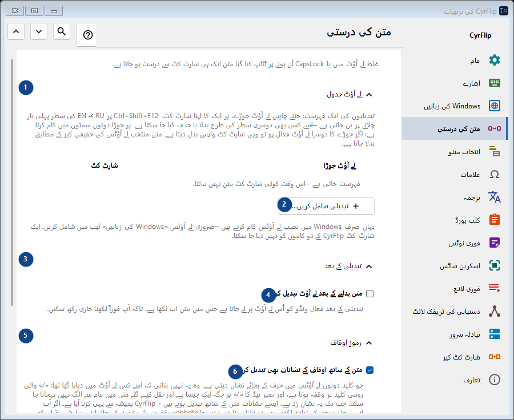The height and width of the screenshot is (420, 514).
Task: Open the کلپ بورڈ tab
Action: click(x=455, y=220)
